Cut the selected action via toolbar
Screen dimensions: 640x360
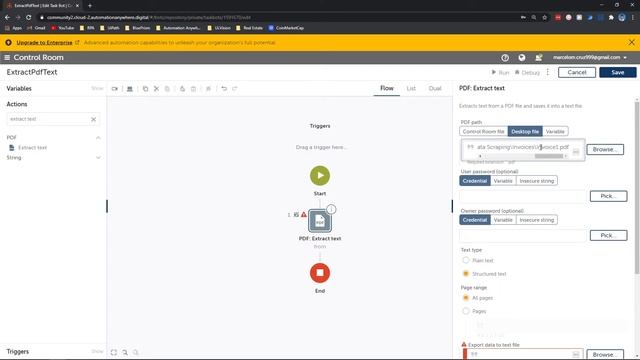tap(156, 89)
